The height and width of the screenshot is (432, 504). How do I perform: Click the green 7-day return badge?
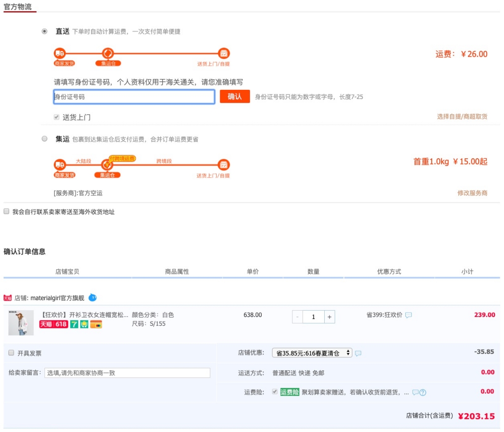[x=74, y=324]
